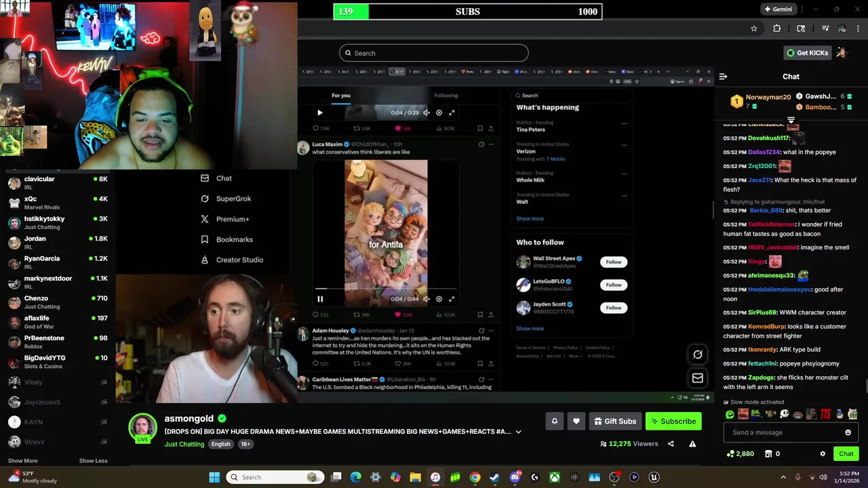Click the share icon beside the viewer count
Viewport: 868px width, 488px height.
[x=671, y=444]
